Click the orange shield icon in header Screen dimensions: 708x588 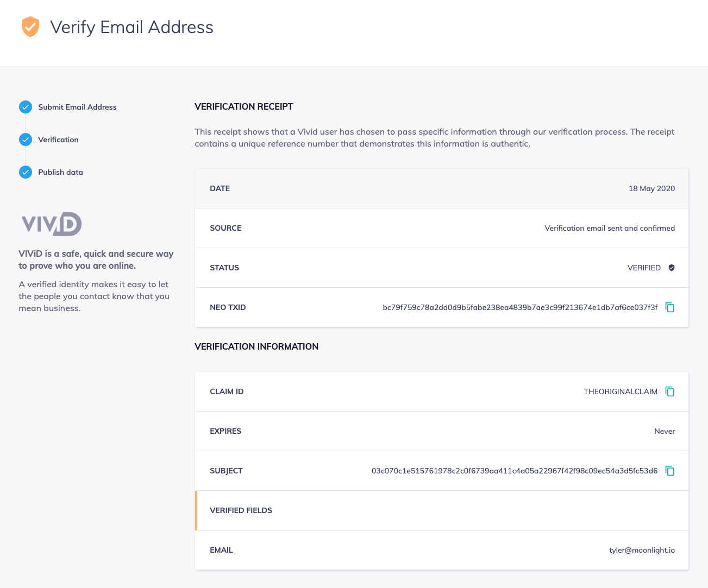coord(30,27)
